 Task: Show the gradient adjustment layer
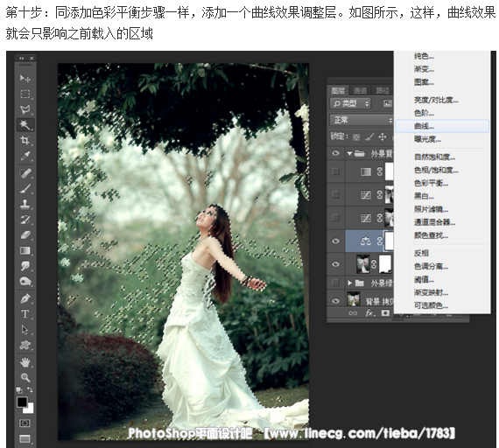pos(335,171)
